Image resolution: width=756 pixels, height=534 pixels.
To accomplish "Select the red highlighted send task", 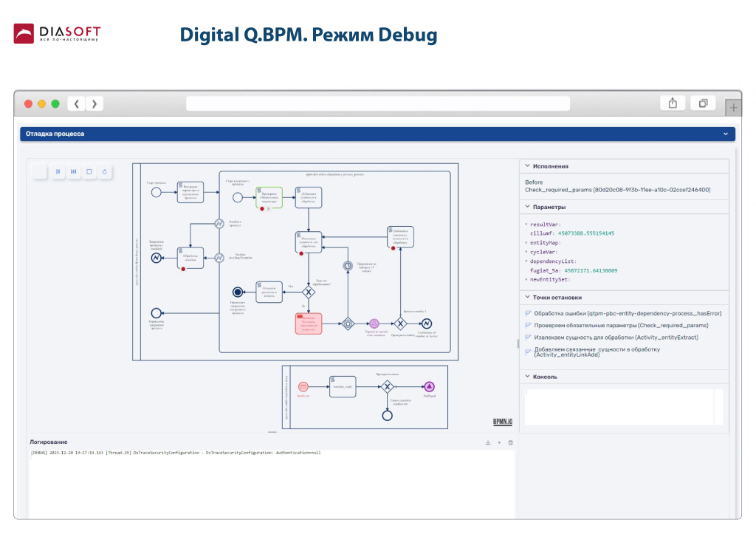I will [309, 324].
